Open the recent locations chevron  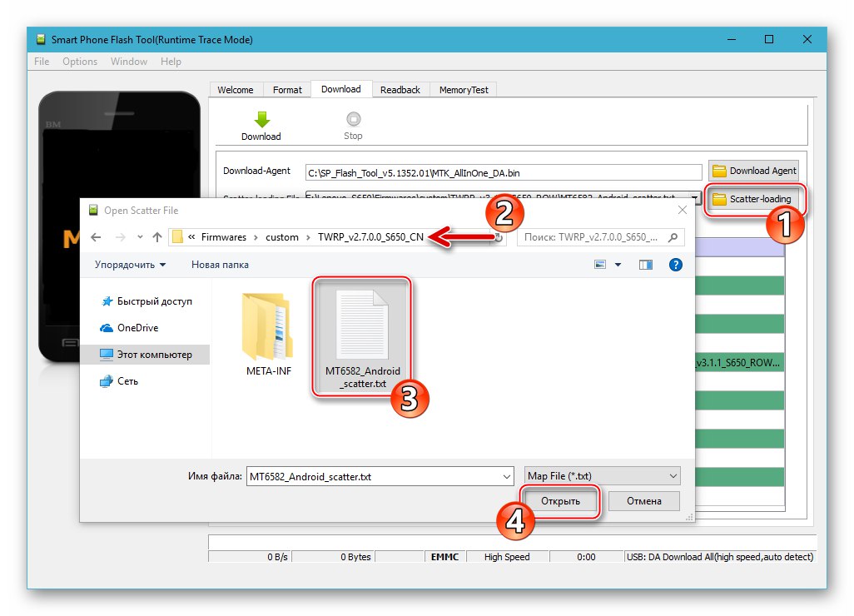140,237
